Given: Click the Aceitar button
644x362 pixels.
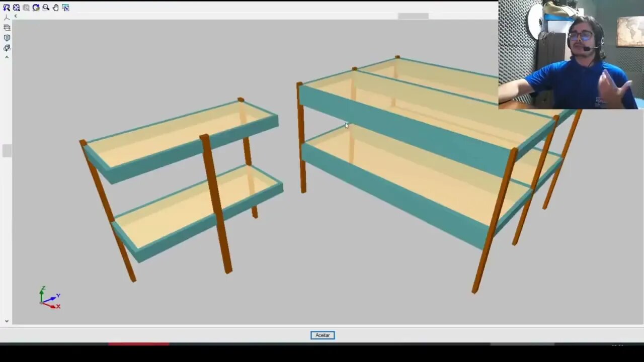Looking at the screenshot, I should pos(323,335).
